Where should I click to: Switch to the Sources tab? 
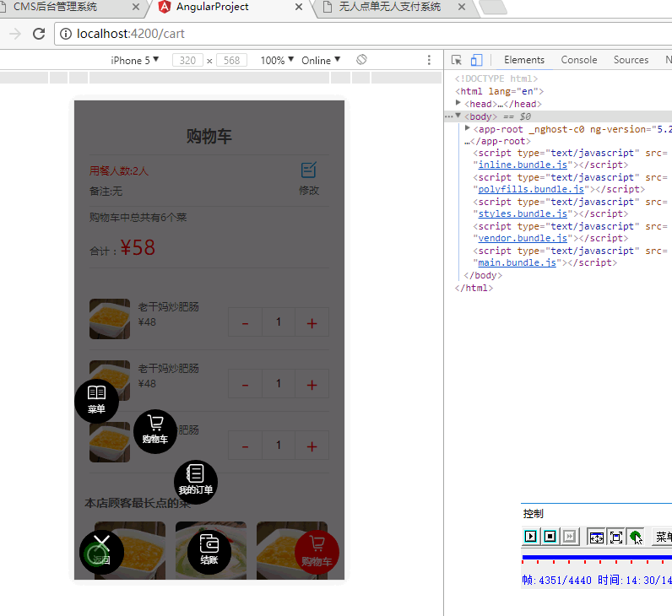pos(631,60)
